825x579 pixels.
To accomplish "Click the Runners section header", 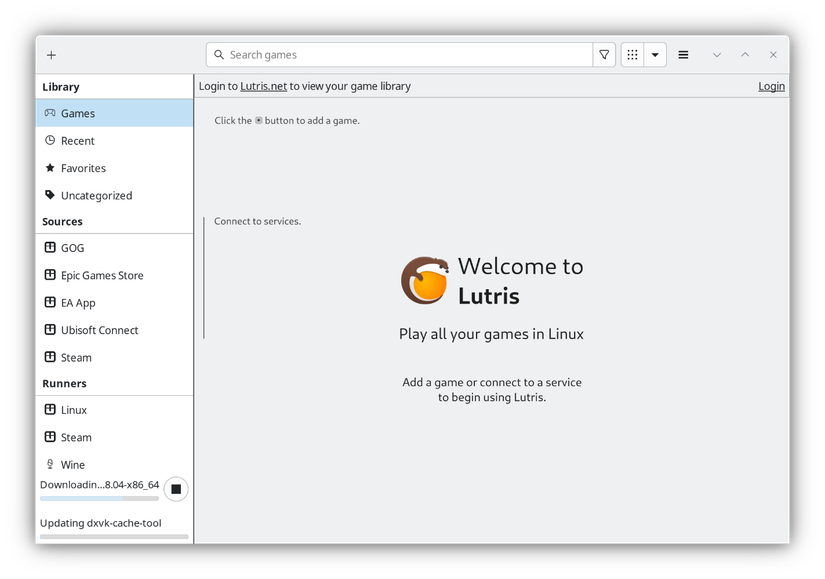I will [x=64, y=384].
